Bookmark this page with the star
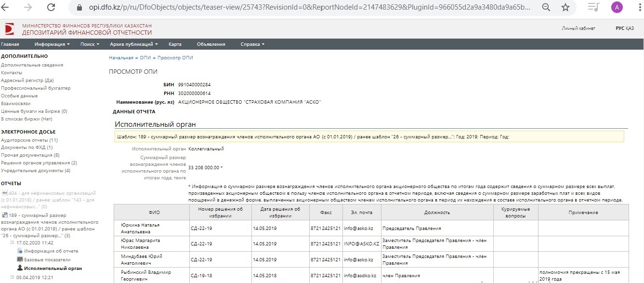This screenshot has width=644, height=283. click(565, 7)
